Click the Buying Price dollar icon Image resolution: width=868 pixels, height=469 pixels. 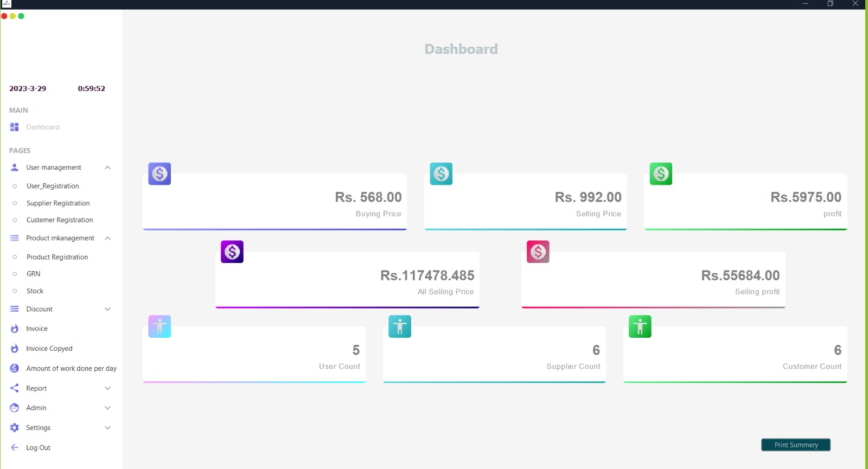(159, 174)
